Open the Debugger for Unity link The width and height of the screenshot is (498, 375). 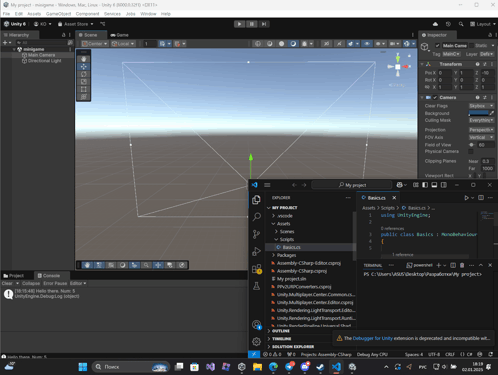coord(373,338)
